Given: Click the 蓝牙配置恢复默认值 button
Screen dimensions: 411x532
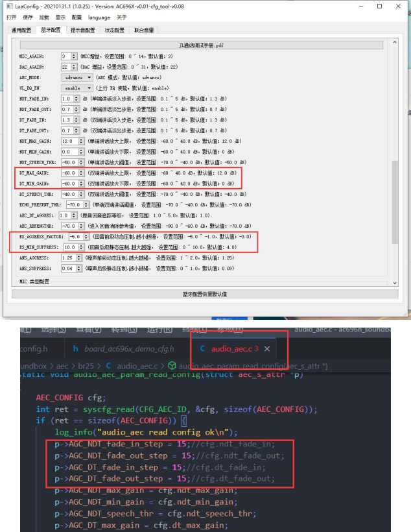Looking at the screenshot, I should click(205, 294).
